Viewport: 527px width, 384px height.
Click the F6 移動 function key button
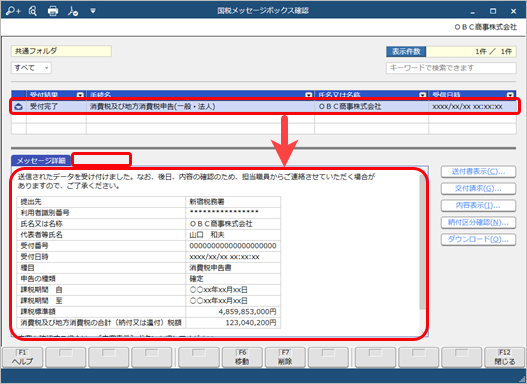tap(242, 357)
